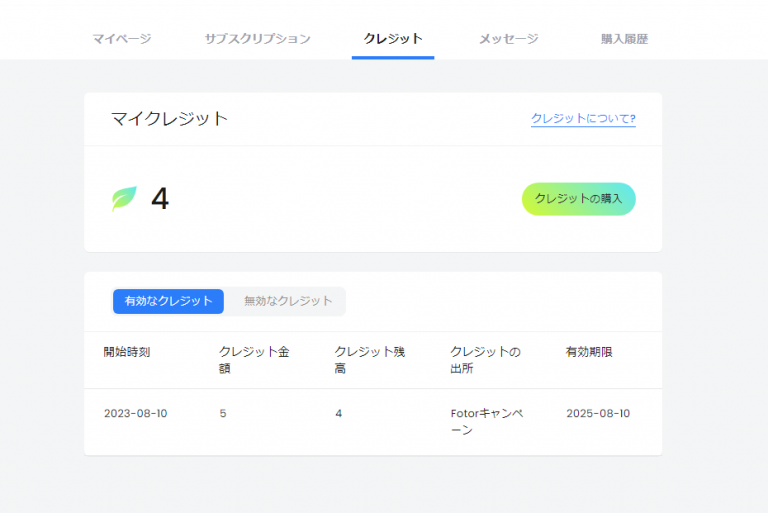The height and width of the screenshot is (513, 768).
Task: Show 有効なクレジット list
Action: click(x=168, y=301)
